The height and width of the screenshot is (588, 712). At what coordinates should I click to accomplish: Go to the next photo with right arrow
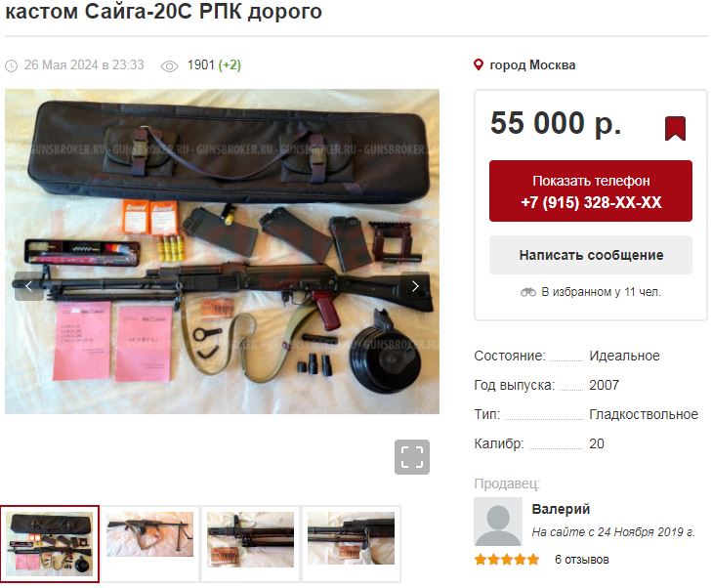point(415,286)
